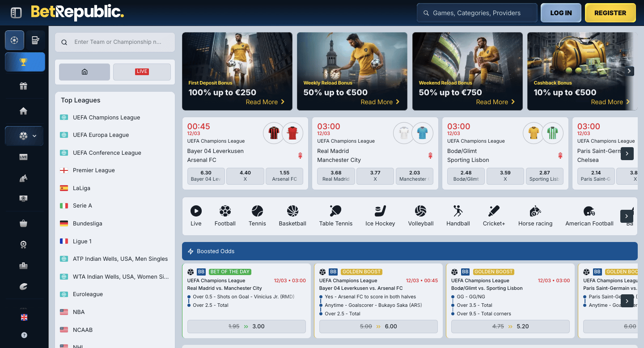Add Bodø/Glimt vs Sporting boost odds 5.20

(x=510, y=327)
